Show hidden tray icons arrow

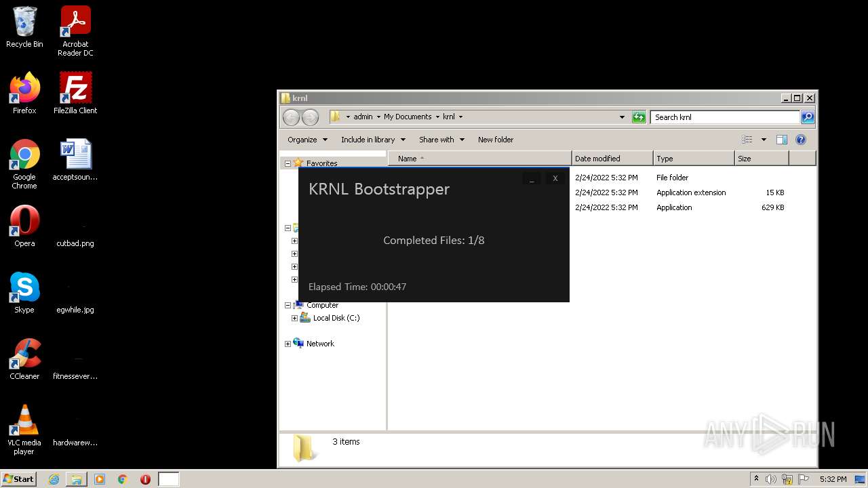coord(756,479)
